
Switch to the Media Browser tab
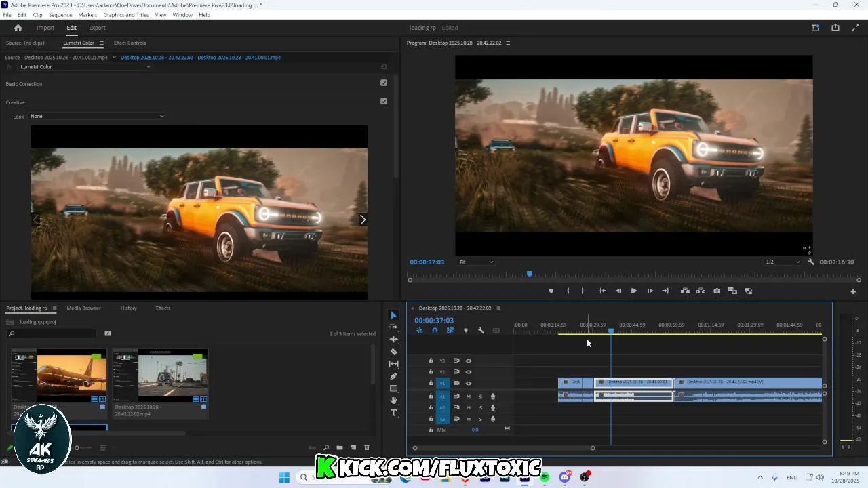click(x=83, y=308)
